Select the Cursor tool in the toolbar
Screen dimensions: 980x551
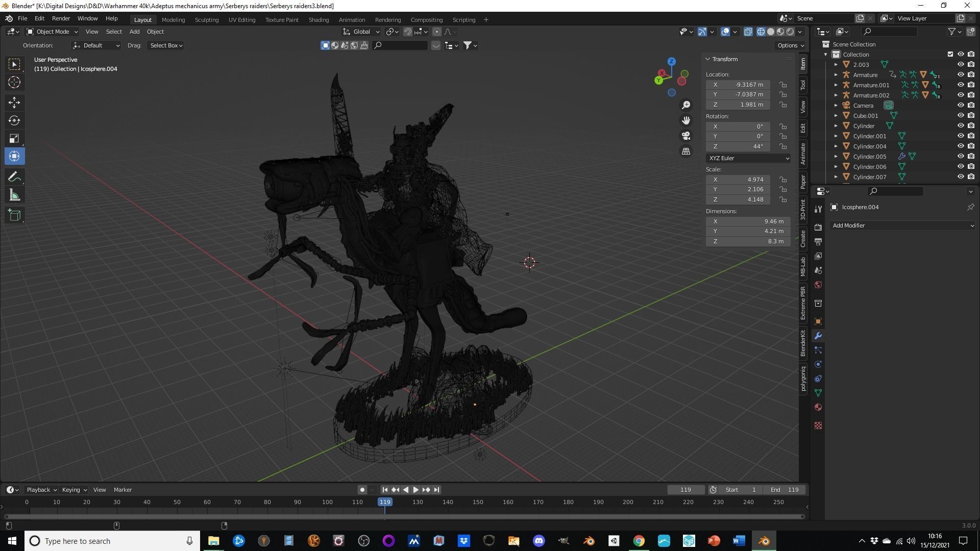[x=14, y=82]
